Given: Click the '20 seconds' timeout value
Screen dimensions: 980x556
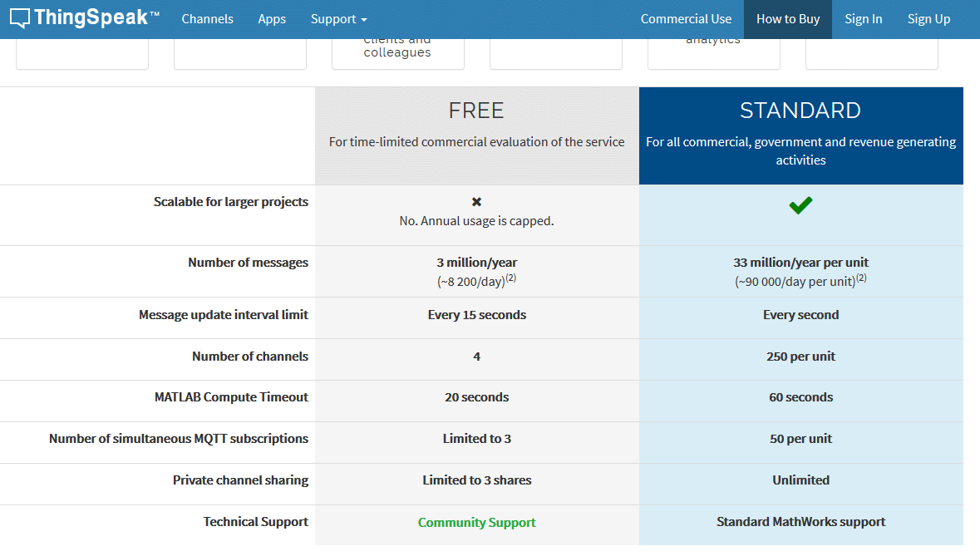Looking at the screenshot, I should (477, 397).
